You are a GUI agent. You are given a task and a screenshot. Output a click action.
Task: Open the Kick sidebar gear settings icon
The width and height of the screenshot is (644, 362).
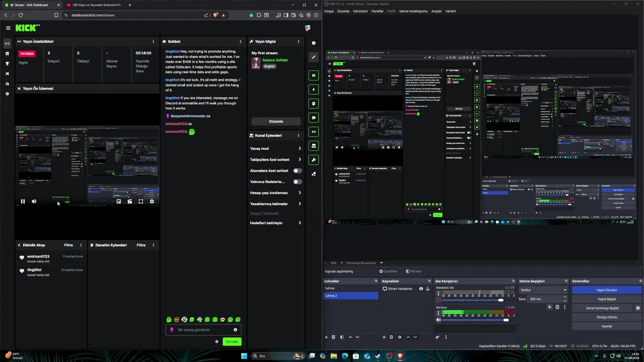pyautogui.click(x=7, y=94)
